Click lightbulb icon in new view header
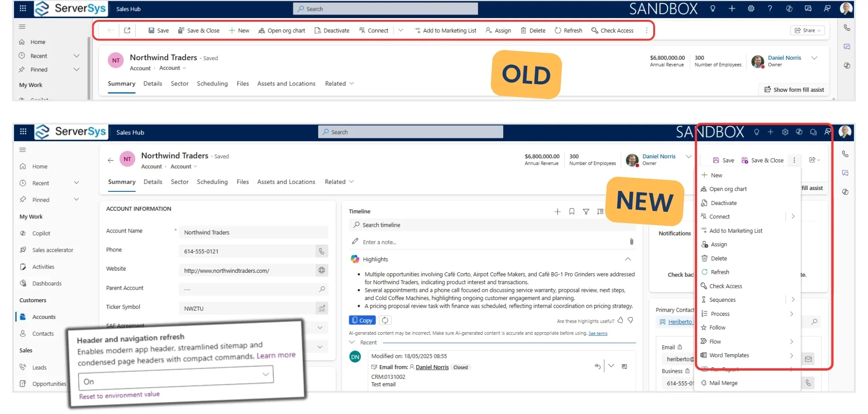This screenshot has height=414, width=868. click(756, 132)
